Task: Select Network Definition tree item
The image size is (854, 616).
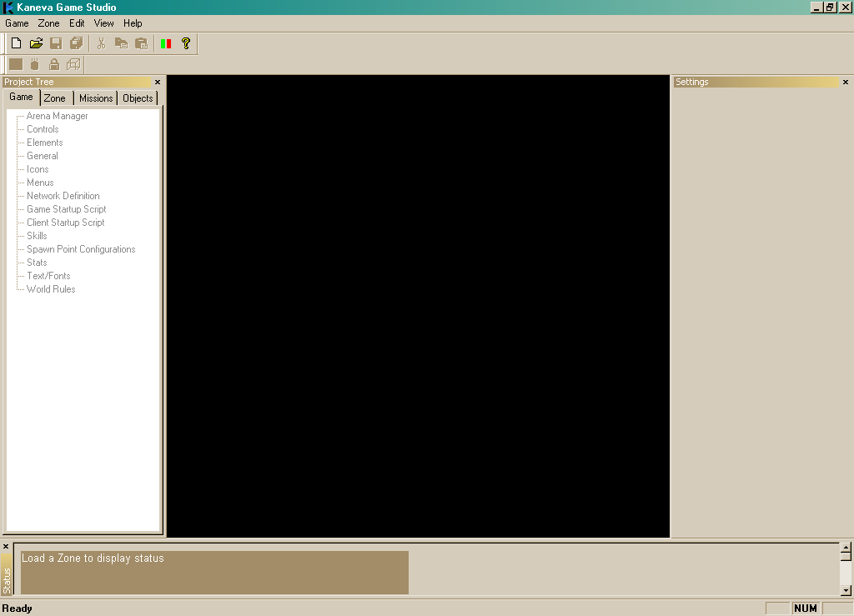Action: point(63,196)
